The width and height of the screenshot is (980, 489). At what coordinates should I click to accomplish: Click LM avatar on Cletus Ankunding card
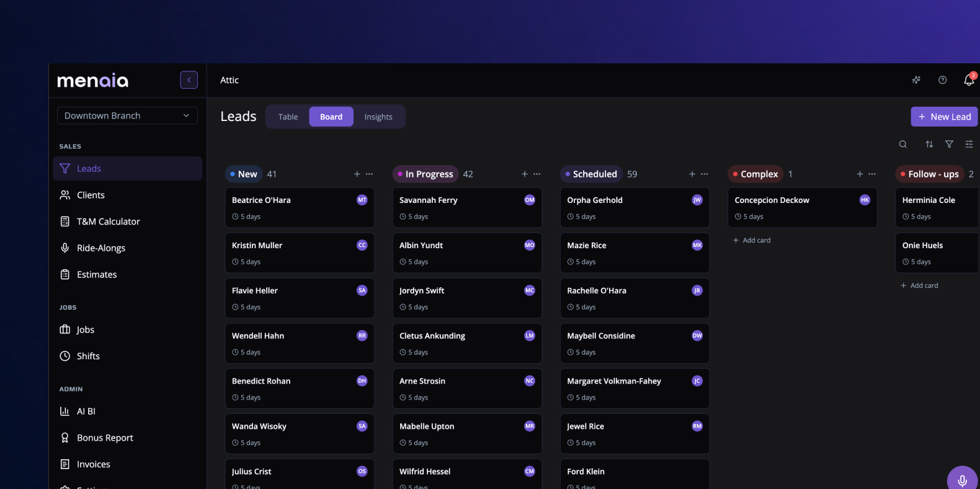click(x=530, y=336)
